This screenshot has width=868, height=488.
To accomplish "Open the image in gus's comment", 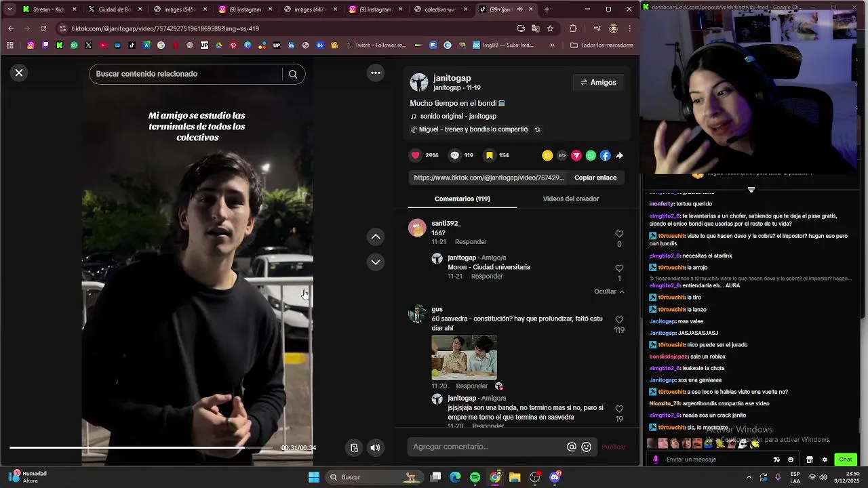I will pos(464,357).
